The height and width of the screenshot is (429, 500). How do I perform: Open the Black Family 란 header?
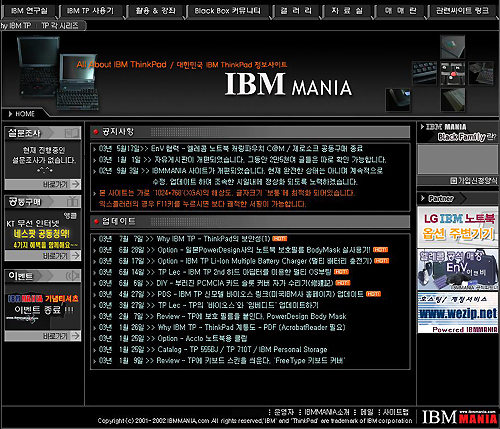click(458, 132)
